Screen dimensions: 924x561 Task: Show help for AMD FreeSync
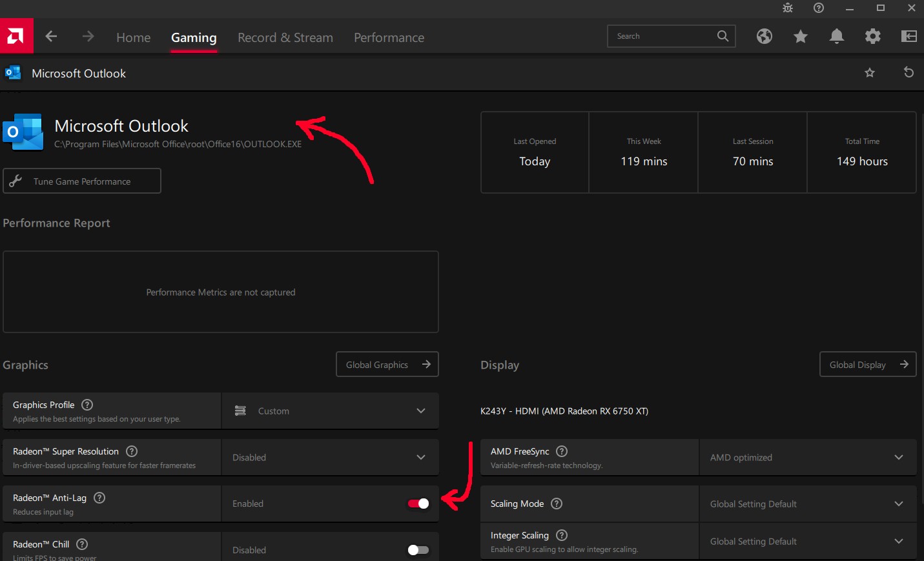click(x=562, y=451)
